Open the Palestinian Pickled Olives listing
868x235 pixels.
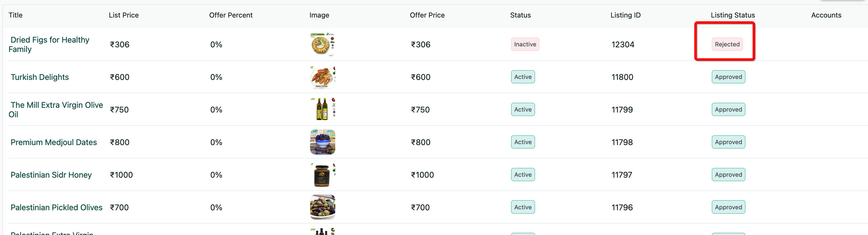pyautogui.click(x=56, y=207)
